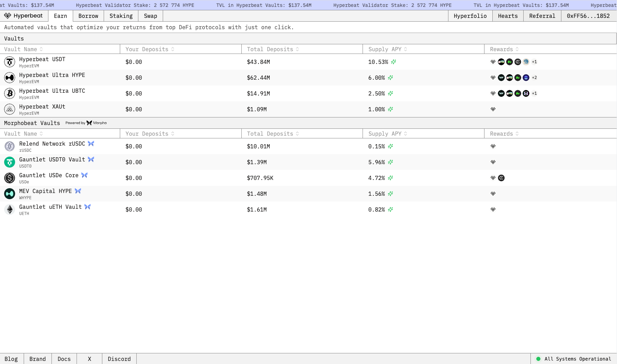Open the Staking tab

pos(121,16)
